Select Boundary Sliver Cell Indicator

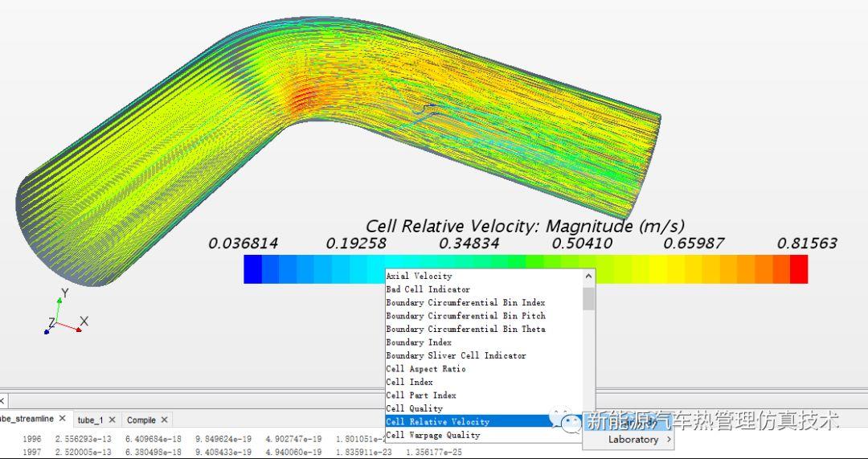484,355
